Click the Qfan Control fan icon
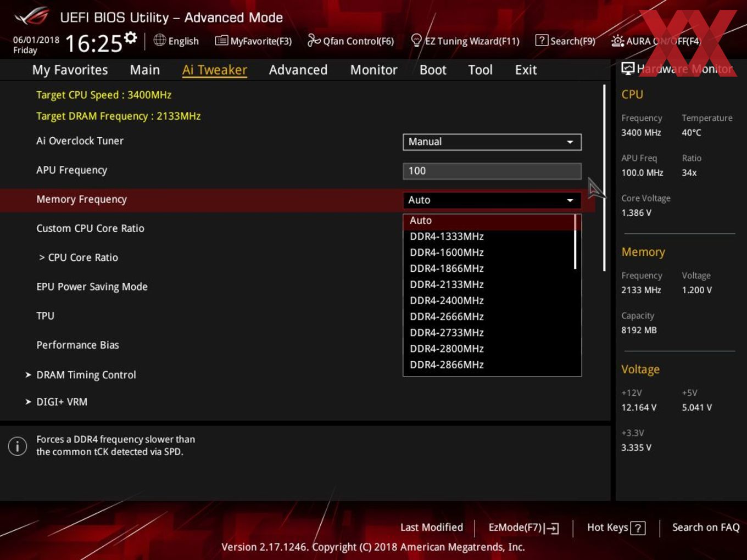This screenshot has height=560, width=747. [314, 40]
